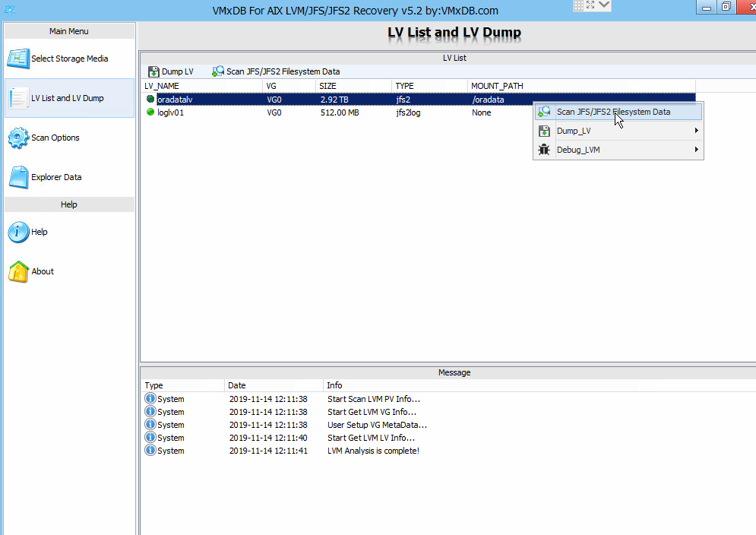756x535 pixels.
Task: Click the Explorer Data icon
Action: pos(18,178)
